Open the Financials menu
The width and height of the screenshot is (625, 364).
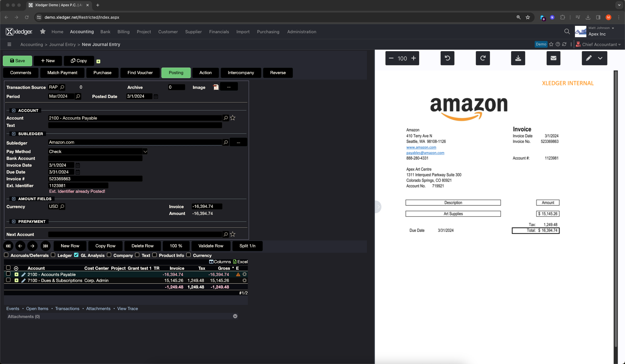click(x=219, y=32)
